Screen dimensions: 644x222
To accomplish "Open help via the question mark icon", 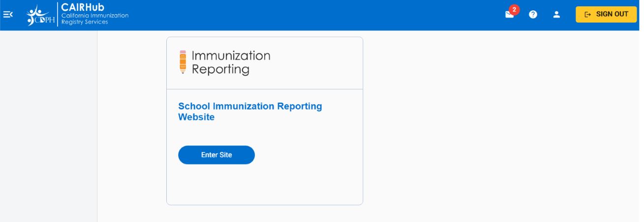I will tap(533, 15).
